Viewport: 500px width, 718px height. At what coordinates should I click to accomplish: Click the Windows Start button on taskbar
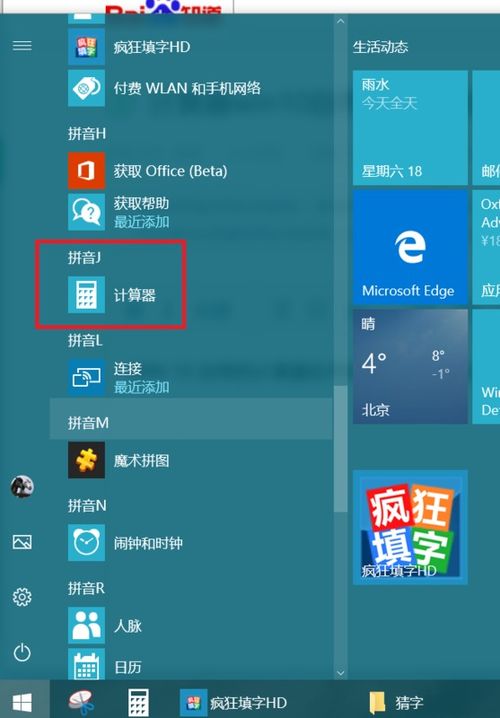22,702
